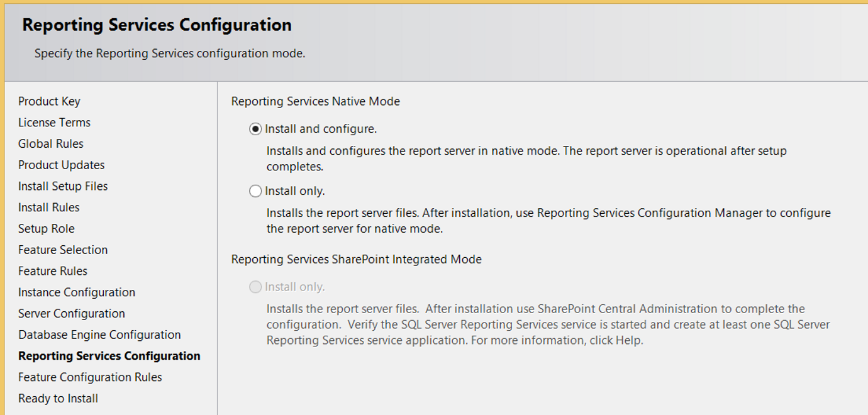This screenshot has width=868, height=415.
Task: Open Feature Selection in the sidebar
Action: pos(63,250)
